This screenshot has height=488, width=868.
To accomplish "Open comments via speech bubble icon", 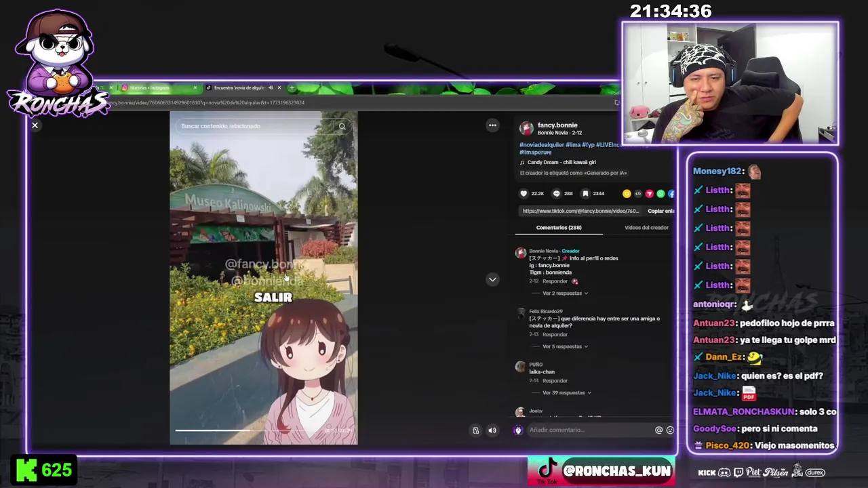I will click(557, 194).
